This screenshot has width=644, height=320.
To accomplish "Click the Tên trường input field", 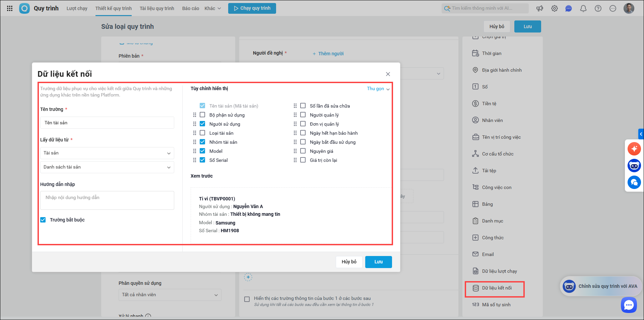I will coord(107,123).
